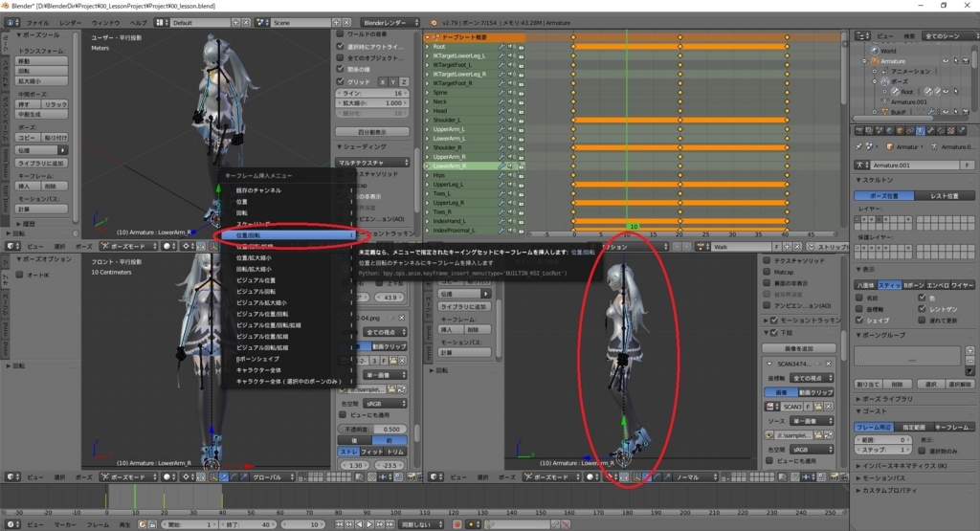Viewport: 980px width, 531px height.
Task: Click the pivot point icon in top-left view header
Action: [187, 246]
